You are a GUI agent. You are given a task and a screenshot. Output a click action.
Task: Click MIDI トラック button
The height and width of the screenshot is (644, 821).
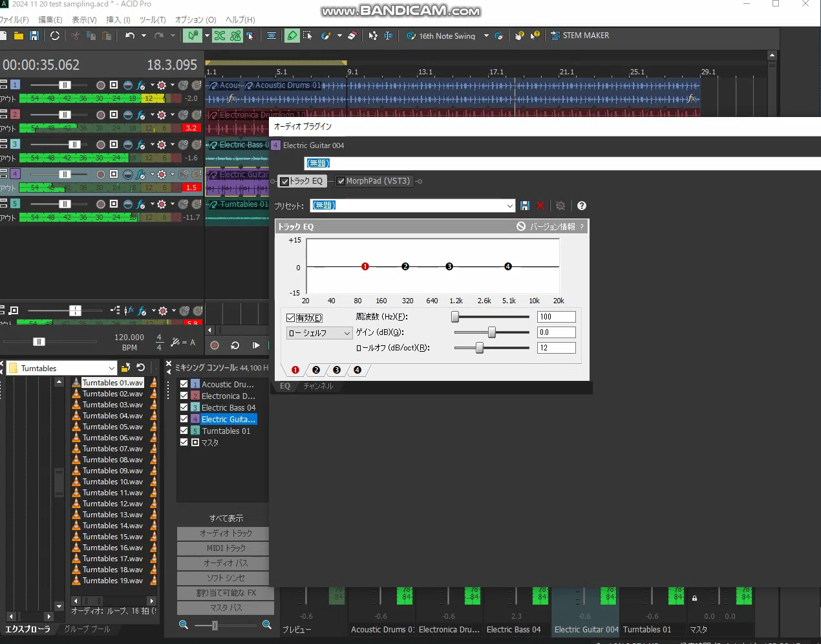pos(226,548)
